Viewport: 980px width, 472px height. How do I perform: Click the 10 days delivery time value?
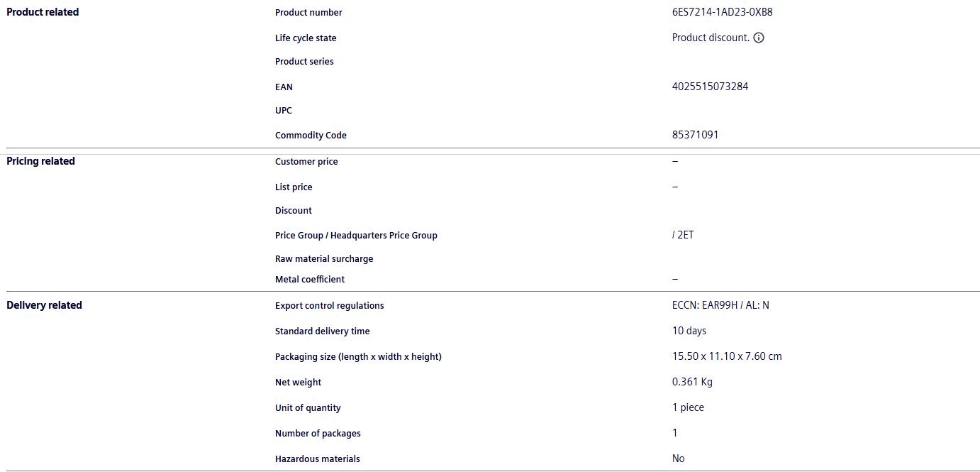[x=689, y=331]
